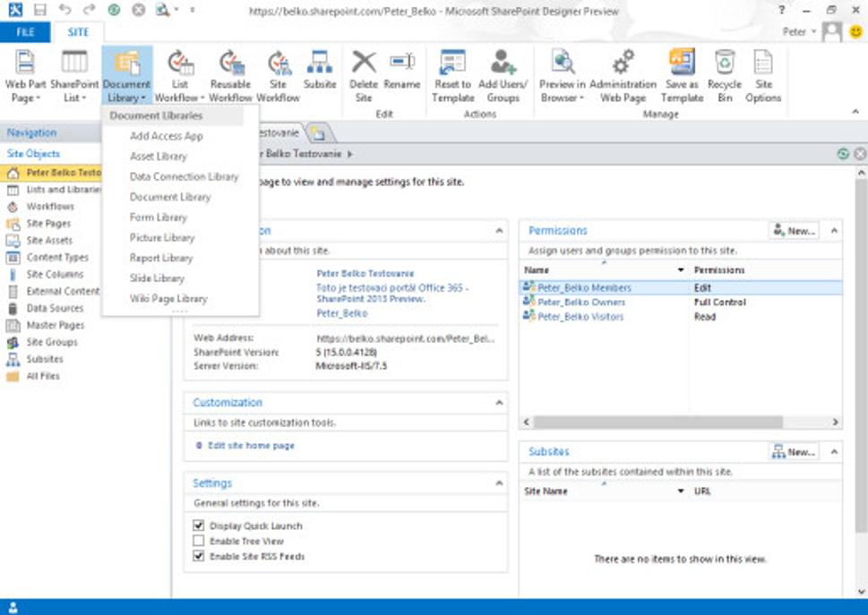The width and height of the screenshot is (868, 615).
Task: Select Master Pages in navigation
Action: pyautogui.click(x=56, y=325)
